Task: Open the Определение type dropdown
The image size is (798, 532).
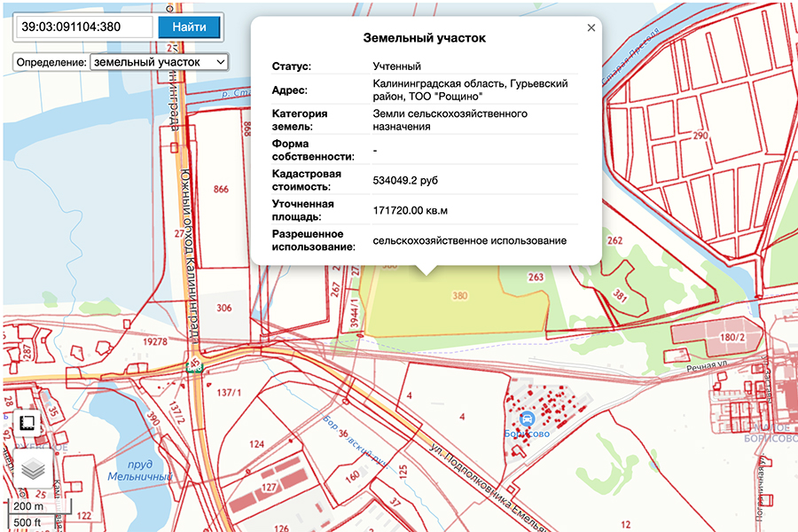Action: point(160,62)
